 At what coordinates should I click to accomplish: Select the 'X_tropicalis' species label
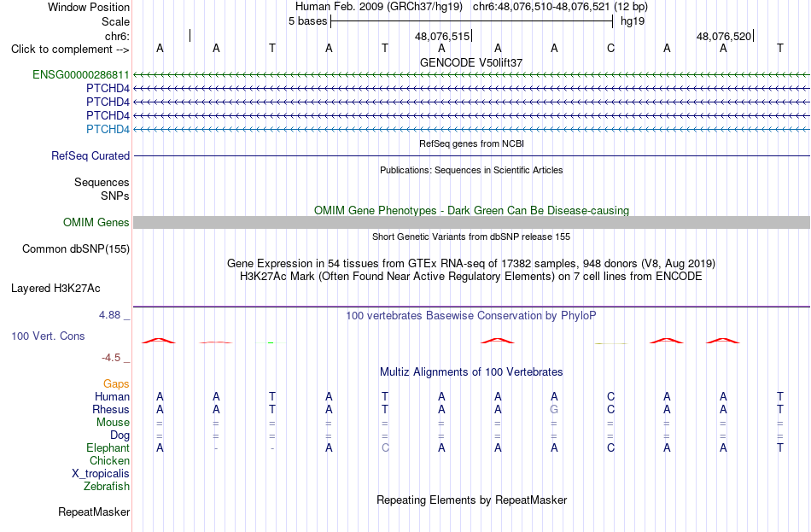click(101, 474)
